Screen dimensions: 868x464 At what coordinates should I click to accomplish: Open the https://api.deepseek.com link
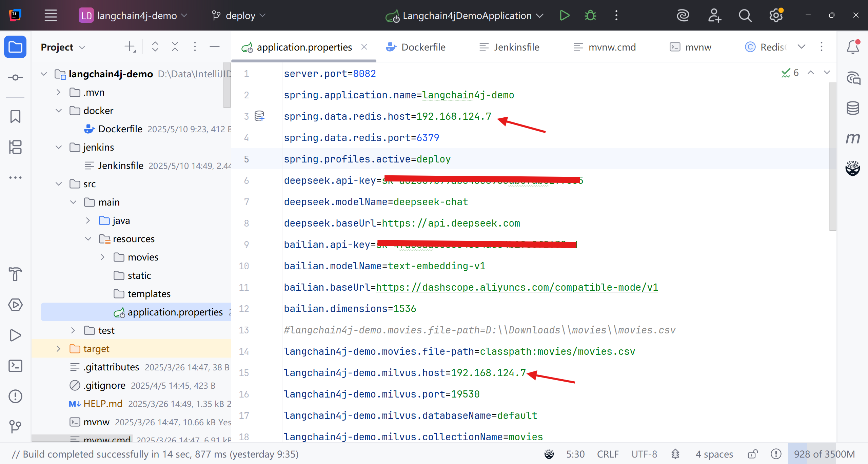coord(451,223)
